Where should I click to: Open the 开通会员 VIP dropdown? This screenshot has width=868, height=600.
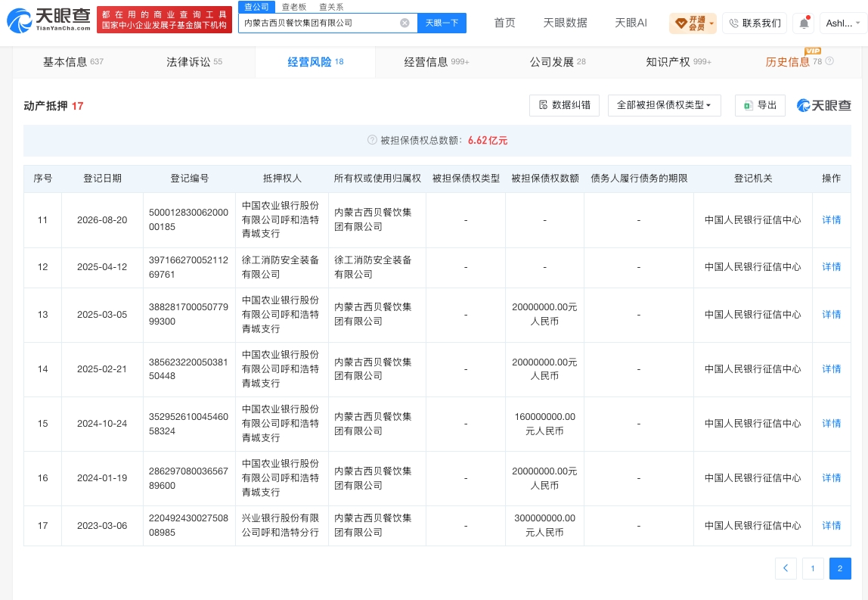coord(693,23)
